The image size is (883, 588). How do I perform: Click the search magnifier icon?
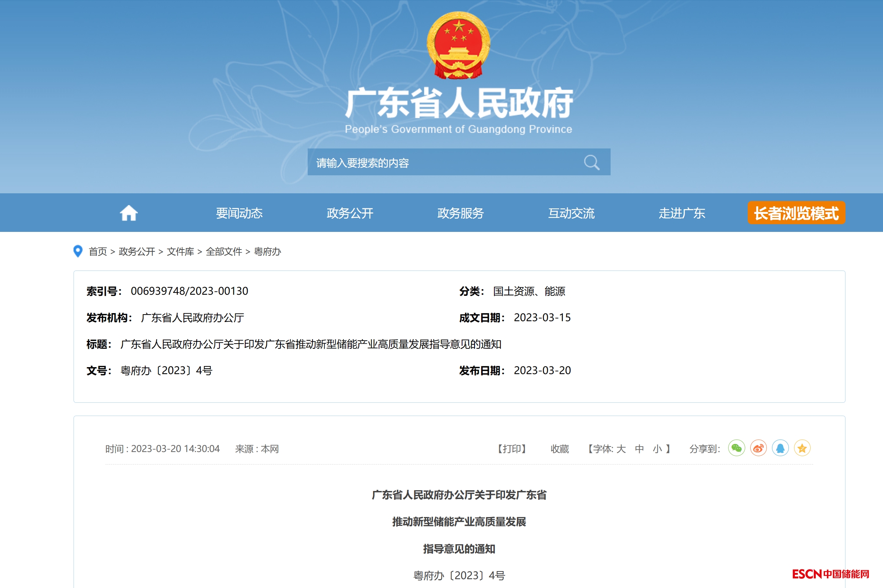[591, 162]
